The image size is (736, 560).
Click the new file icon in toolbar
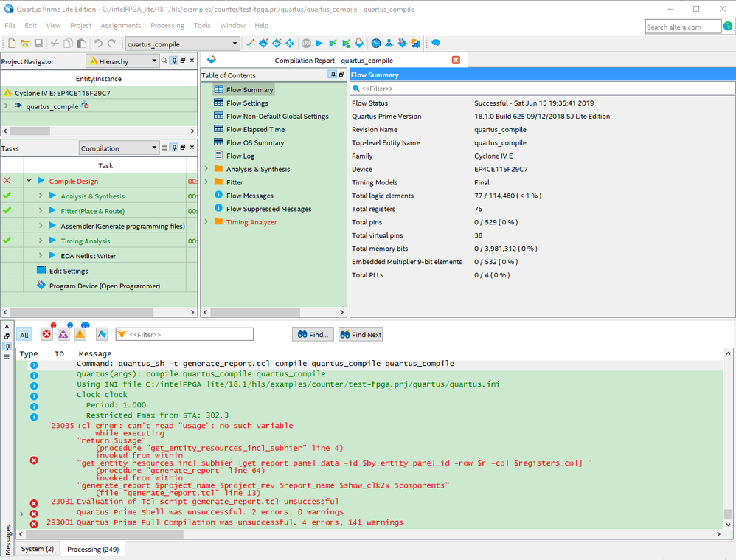tap(10, 44)
